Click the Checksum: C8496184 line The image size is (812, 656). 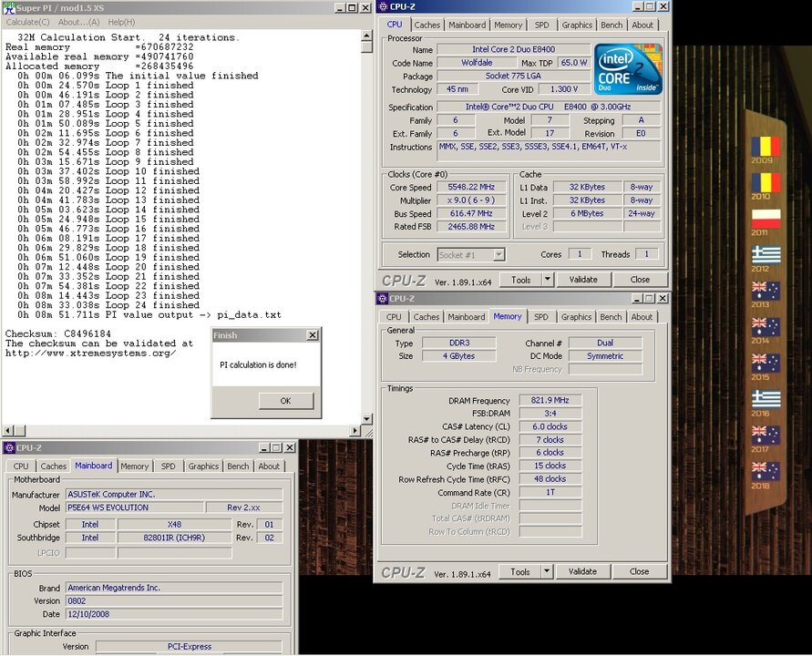[x=58, y=334]
